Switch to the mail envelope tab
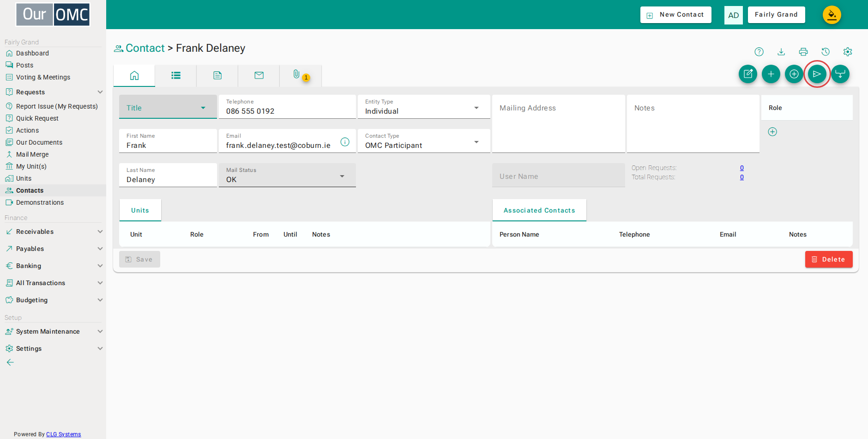 tap(259, 75)
